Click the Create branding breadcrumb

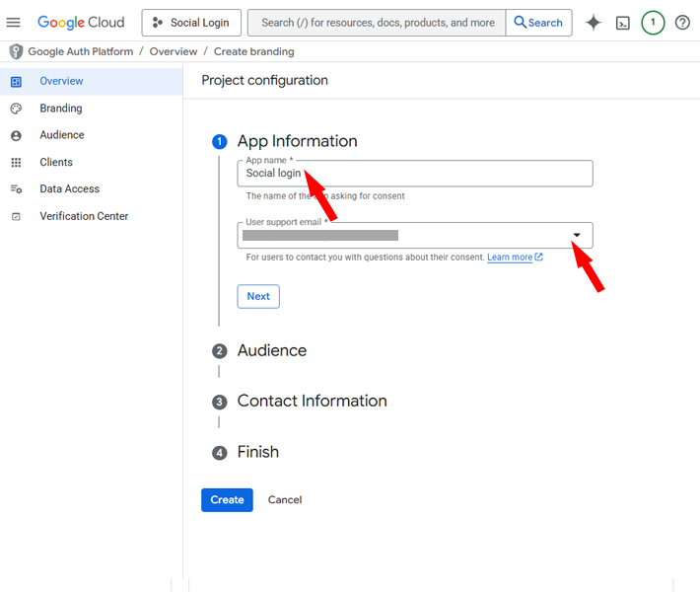click(254, 52)
